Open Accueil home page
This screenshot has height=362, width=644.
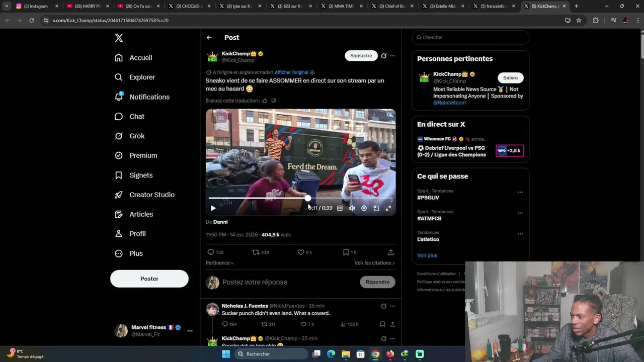pyautogui.click(x=133, y=58)
